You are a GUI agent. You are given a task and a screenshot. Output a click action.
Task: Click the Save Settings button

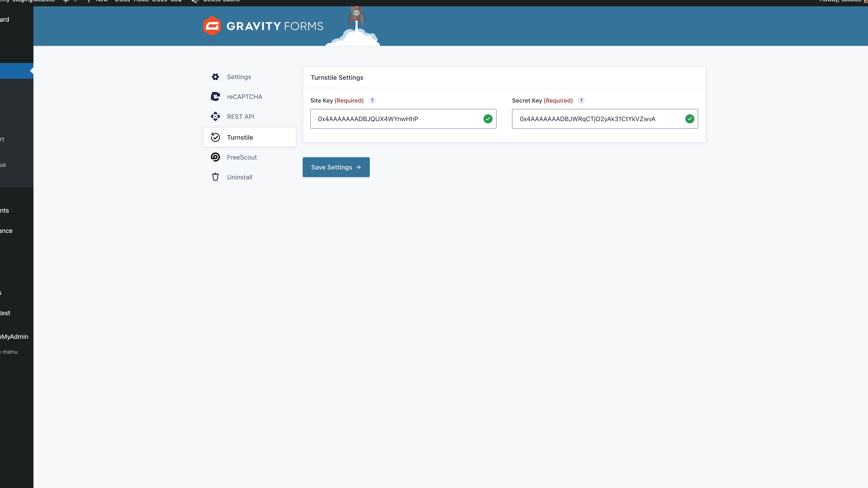click(x=336, y=167)
